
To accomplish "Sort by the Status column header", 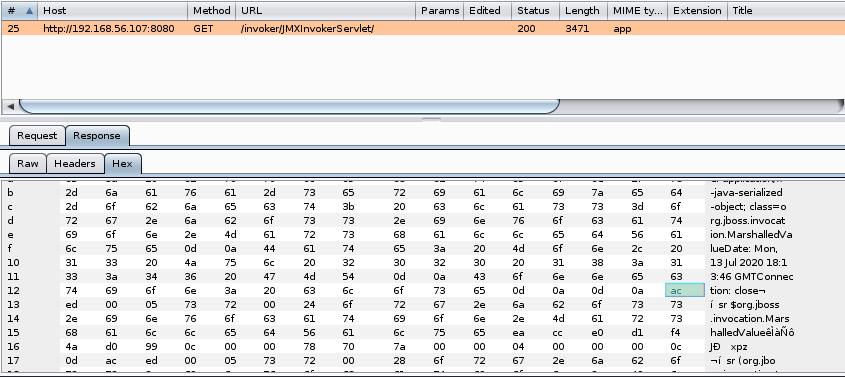I will tap(536, 11).
